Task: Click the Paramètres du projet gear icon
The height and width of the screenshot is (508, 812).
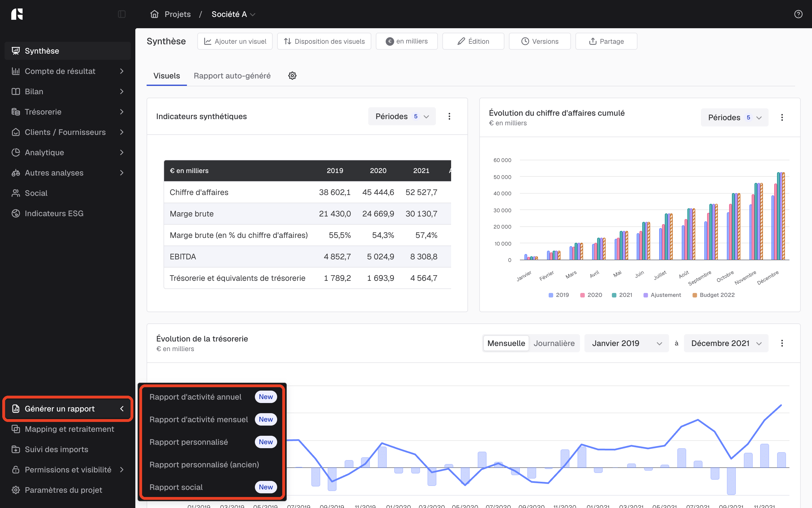Action: (16, 490)
